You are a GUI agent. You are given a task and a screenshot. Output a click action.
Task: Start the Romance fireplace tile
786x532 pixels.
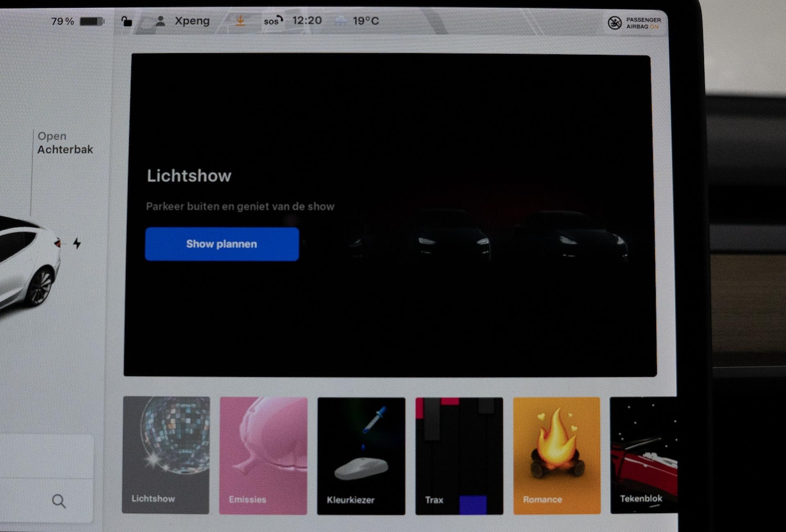[557, 455]
